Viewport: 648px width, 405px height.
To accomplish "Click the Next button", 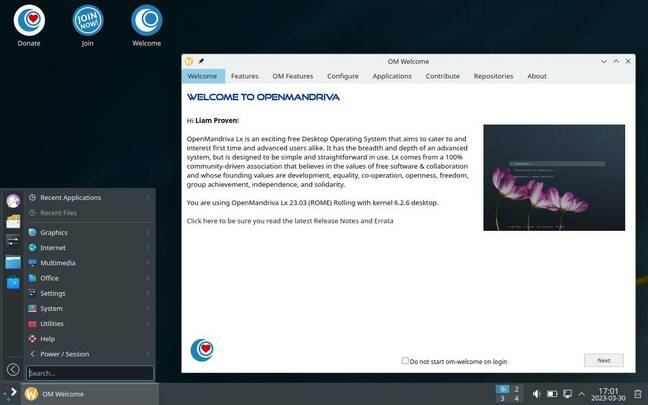I will click(604, 360).
